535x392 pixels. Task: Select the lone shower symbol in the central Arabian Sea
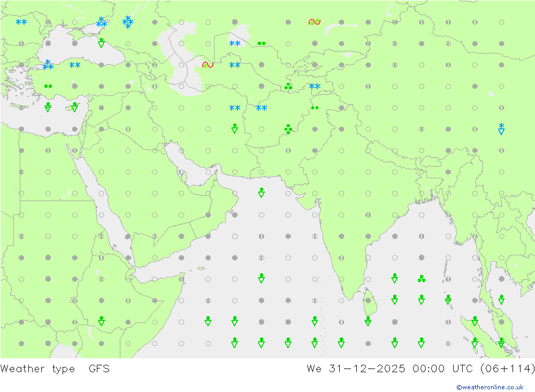point(262,279)
